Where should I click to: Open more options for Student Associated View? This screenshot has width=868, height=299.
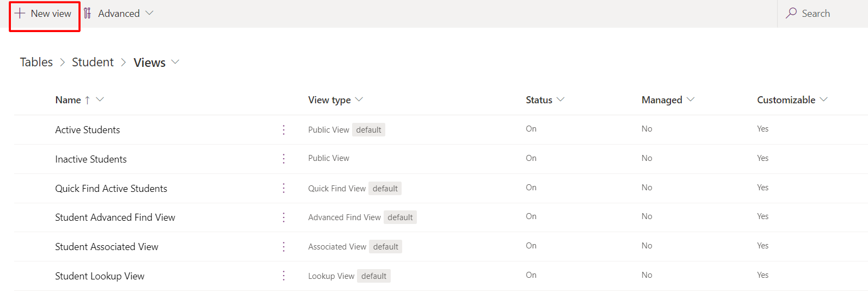284,247
